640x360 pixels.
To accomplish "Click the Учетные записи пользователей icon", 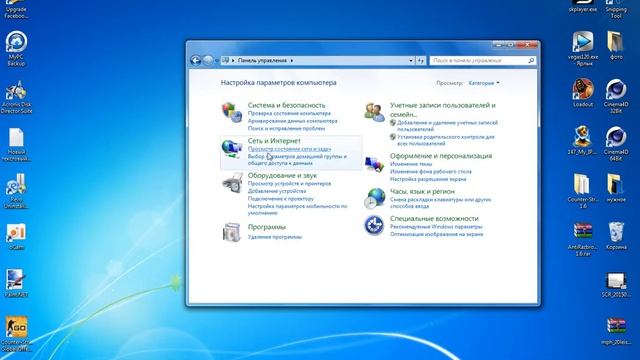I will (x=374, y=112).
